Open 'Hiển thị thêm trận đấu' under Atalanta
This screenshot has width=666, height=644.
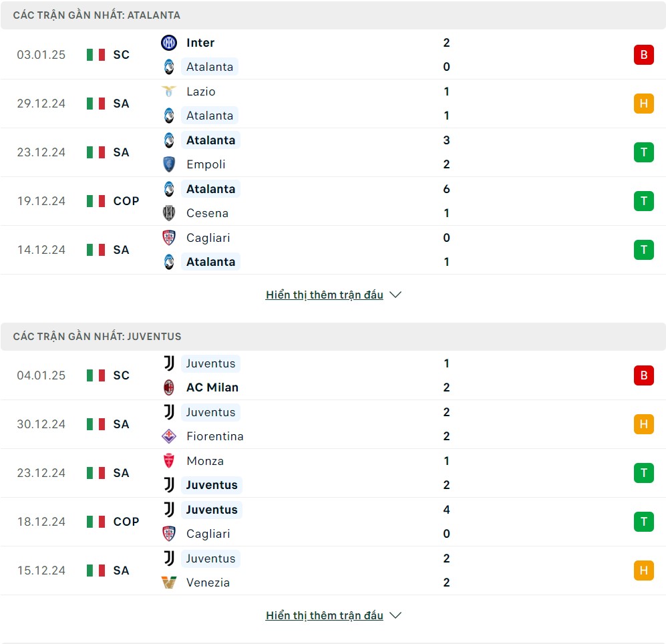[x=325, y=295]
